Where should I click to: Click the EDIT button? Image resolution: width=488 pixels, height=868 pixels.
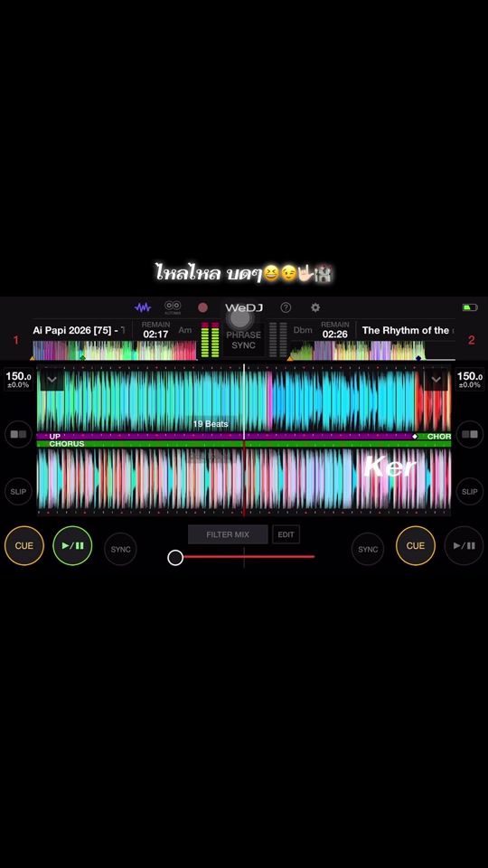click(286, 534)
